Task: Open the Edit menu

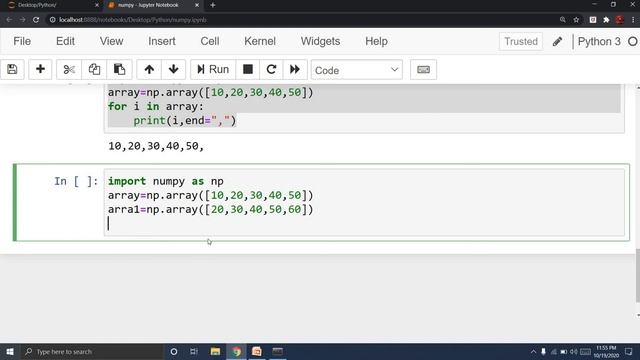Action: pos(65,41)
